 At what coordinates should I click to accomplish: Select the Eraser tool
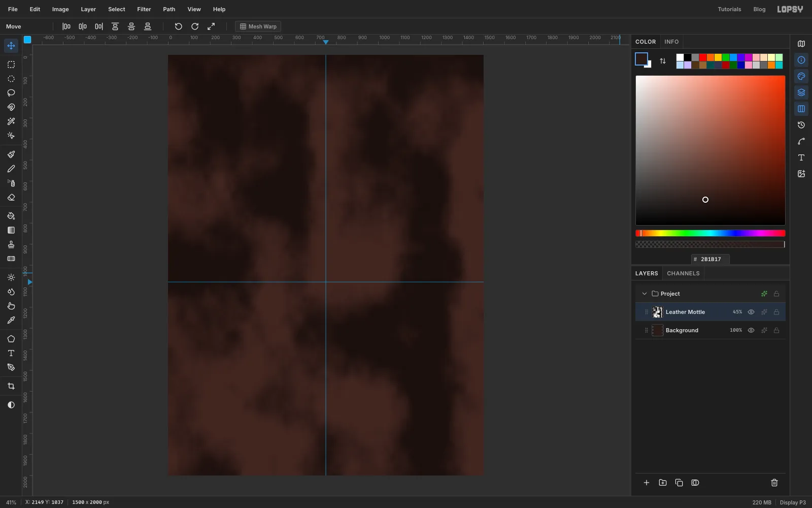click(x=11, y=198)
